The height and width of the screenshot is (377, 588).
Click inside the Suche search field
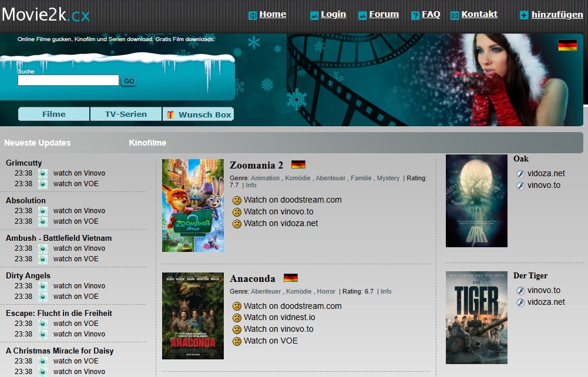[x=67, y=80]
